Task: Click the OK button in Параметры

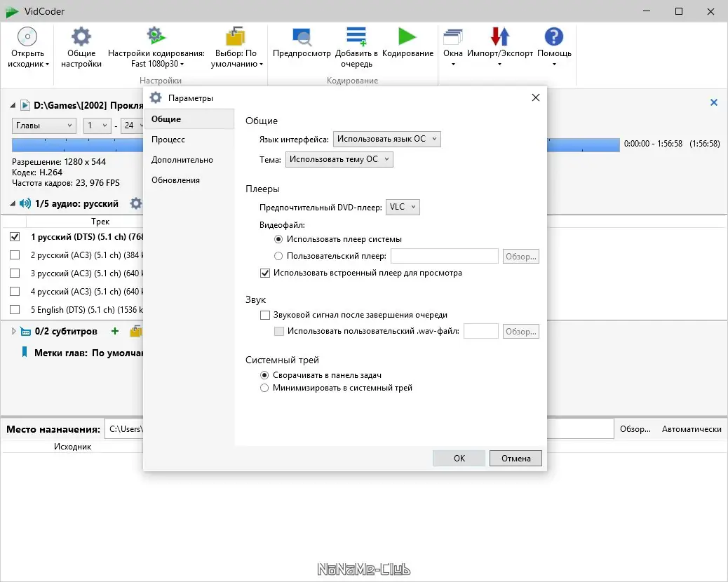Action: (459, 458)
